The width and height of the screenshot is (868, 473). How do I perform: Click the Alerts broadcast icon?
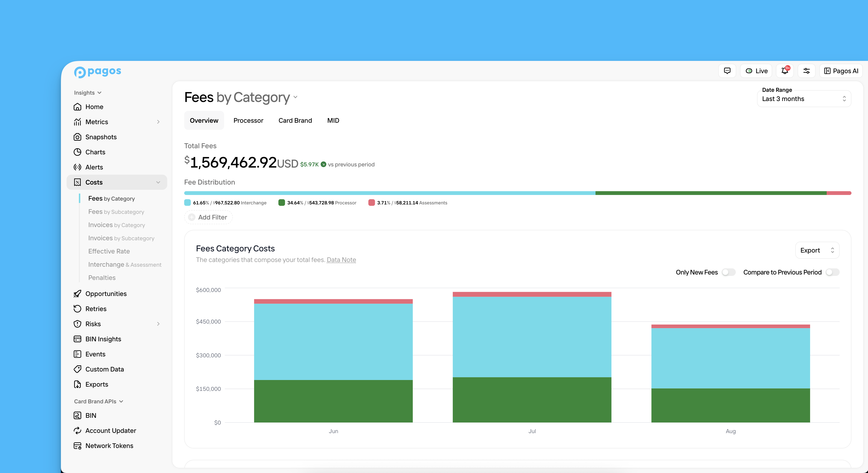77,167
